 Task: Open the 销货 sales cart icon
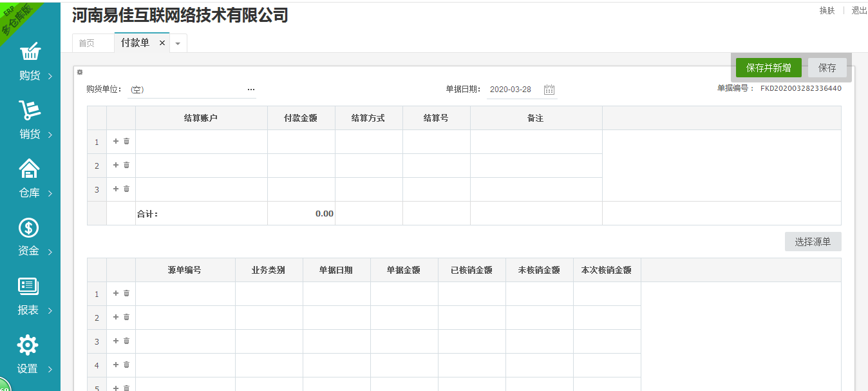pos(30,111)
